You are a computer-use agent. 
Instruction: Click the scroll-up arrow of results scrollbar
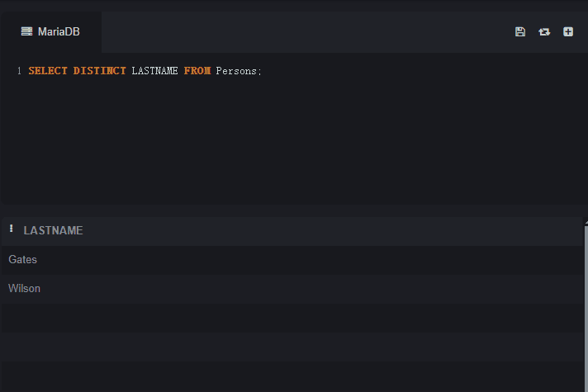[586, 223]
